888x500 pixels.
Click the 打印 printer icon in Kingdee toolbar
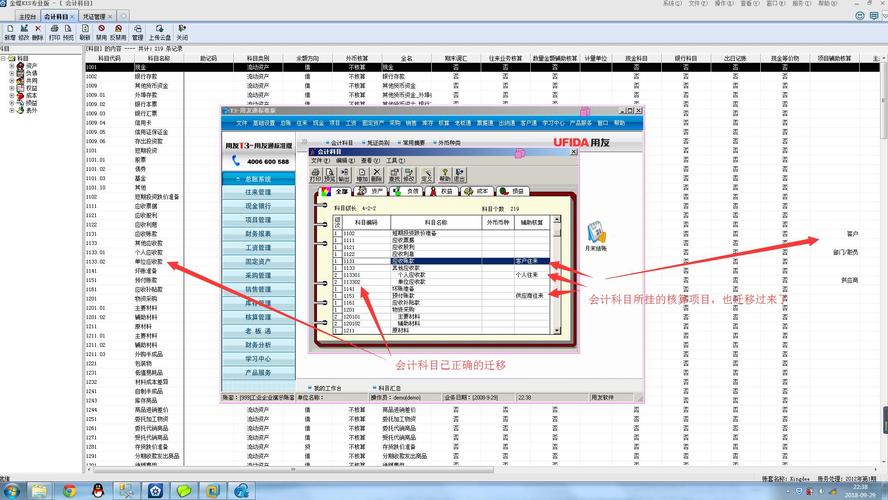tap(54, 32)
